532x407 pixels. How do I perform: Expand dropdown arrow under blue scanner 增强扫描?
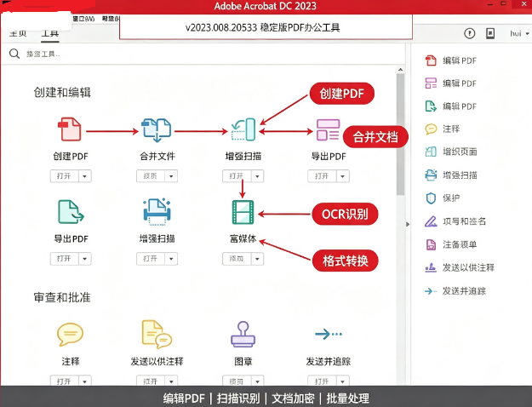click(x=171, y=259)
